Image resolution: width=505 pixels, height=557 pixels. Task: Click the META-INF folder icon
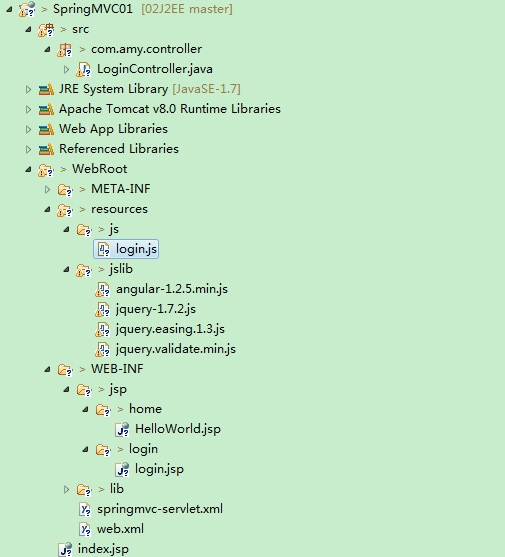(x=65, y=190)
